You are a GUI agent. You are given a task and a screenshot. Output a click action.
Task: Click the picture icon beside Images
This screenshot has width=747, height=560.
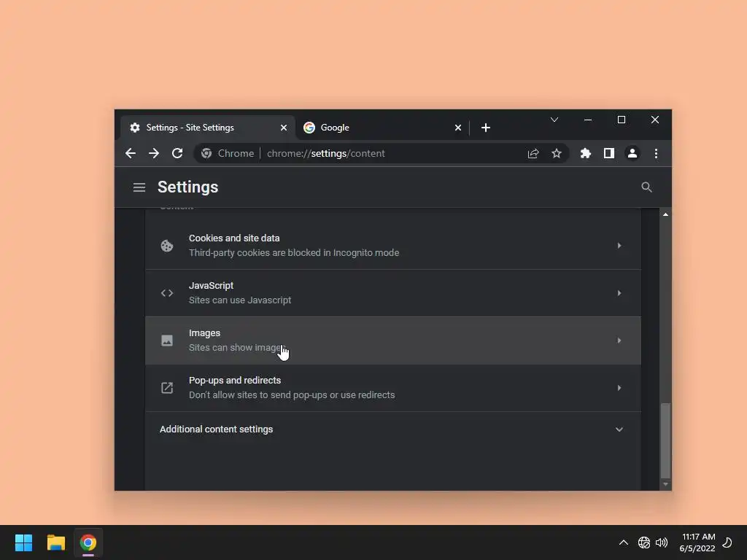pyautogui.click(x=167, y=341)
